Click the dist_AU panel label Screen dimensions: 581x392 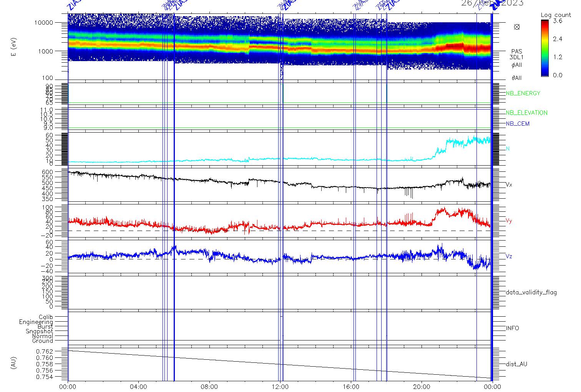click(516, 364)
